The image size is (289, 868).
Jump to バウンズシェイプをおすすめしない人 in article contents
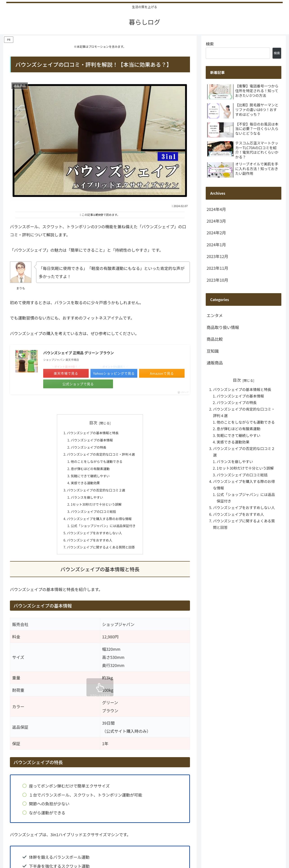click(94, 533)
